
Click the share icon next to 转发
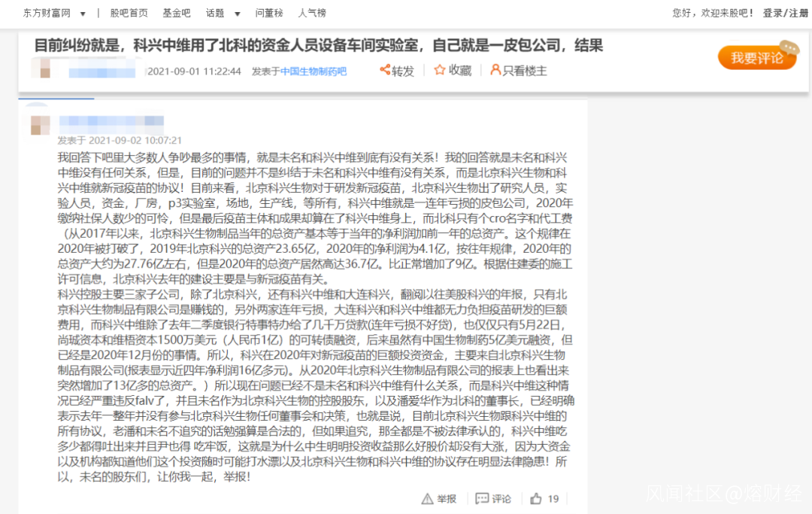385,69
